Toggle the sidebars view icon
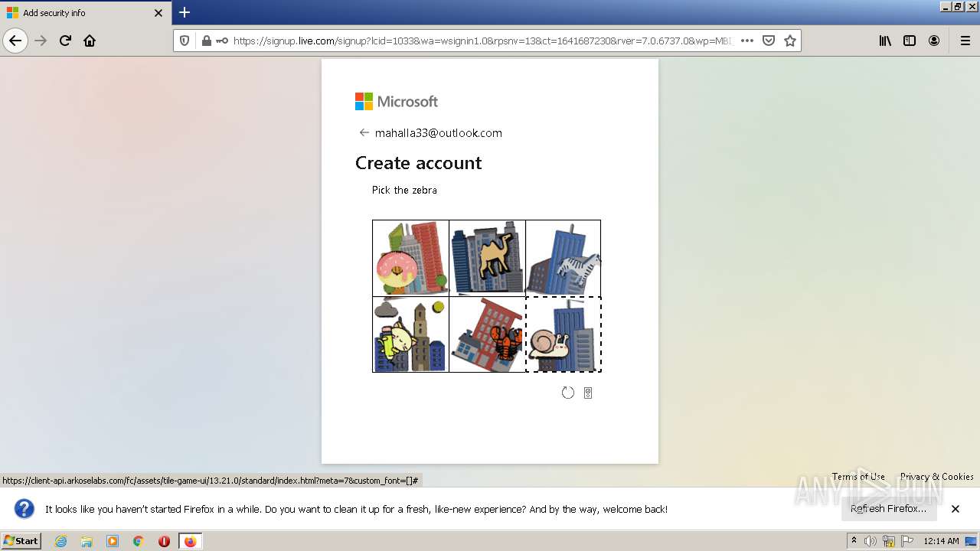This screenshot has height=551, width=980. 910,41
